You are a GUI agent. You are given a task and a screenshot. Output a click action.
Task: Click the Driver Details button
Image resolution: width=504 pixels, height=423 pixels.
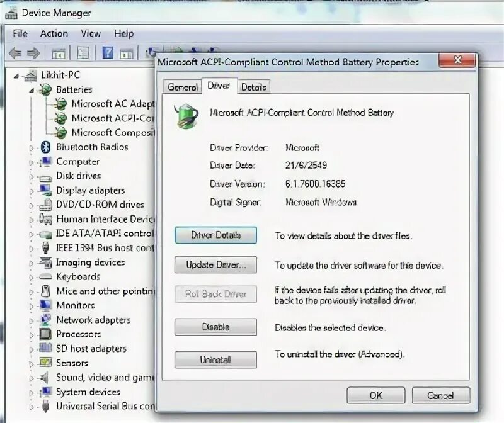(215, 235)
